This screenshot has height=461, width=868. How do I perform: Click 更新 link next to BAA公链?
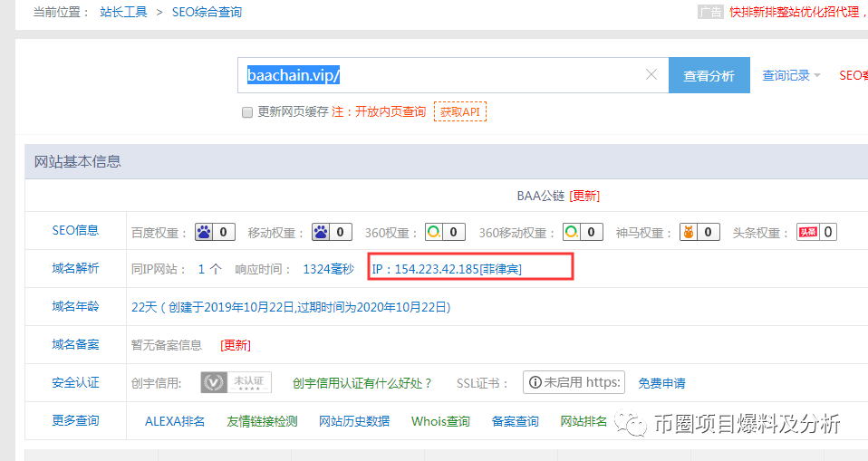(584, 196)
